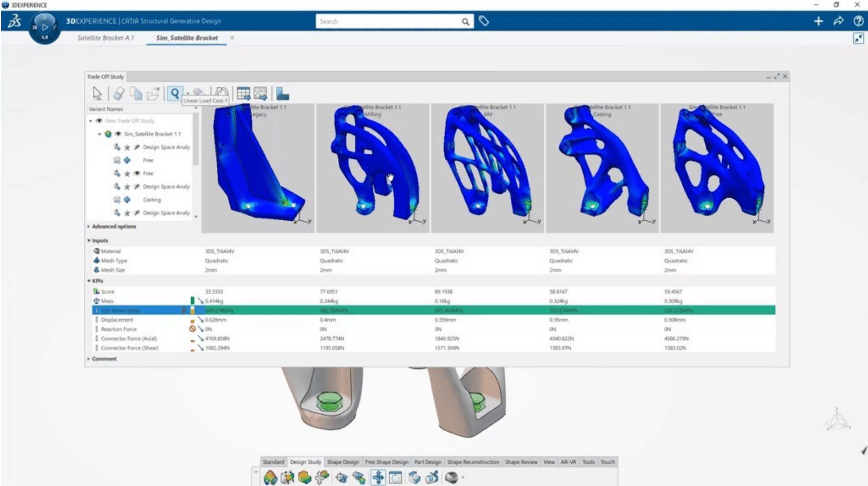Open the AR-VR tab
Viewport: 868px width, 486px height.
(x=568, y=462)
